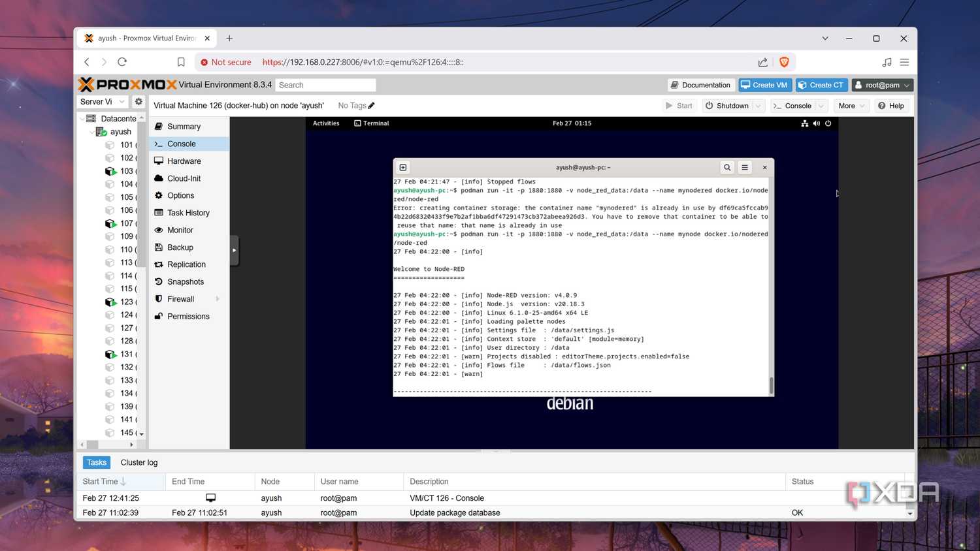Click the share page icon in address bar
Screen dimensions: 980x551
click(762, 62)
